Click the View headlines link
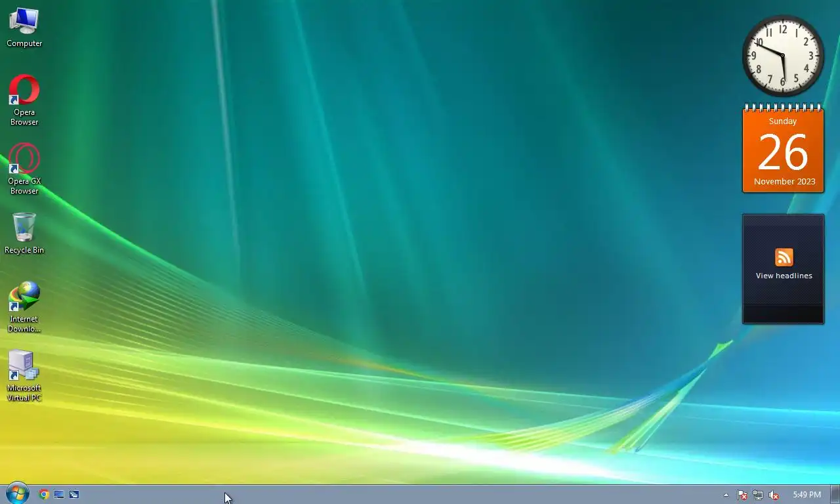 784,276
